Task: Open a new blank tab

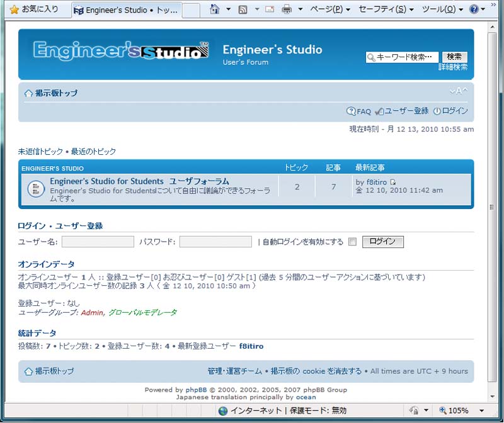Action: click(191, 10)
